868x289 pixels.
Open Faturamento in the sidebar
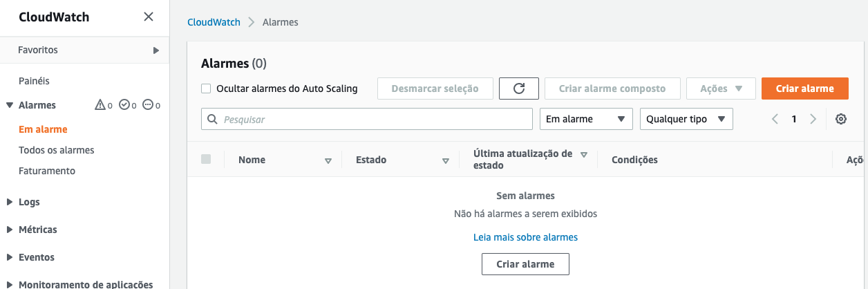(47, 171)
